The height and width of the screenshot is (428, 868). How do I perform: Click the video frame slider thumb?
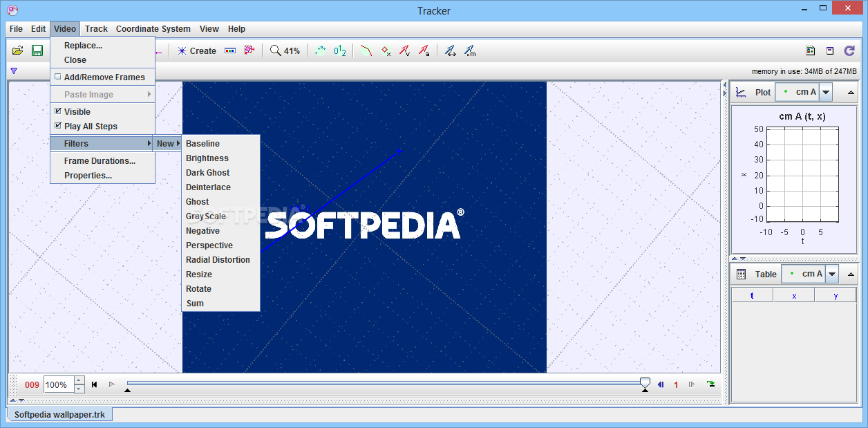click(x=645, y=382)
